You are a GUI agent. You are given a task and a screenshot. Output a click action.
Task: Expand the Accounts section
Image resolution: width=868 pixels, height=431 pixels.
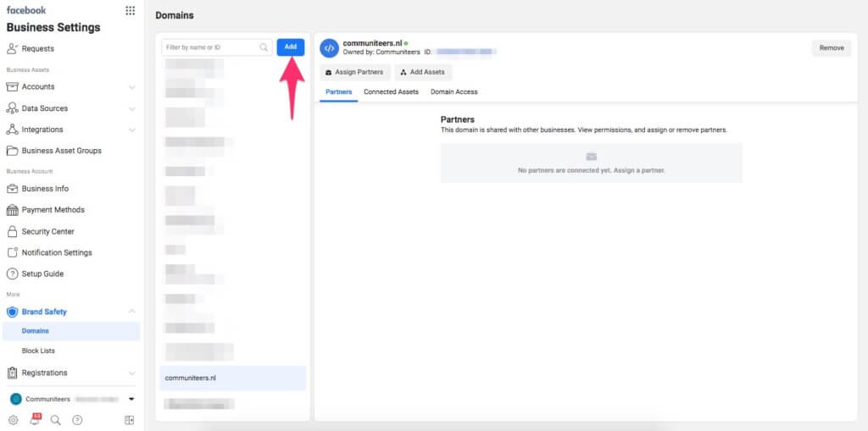tap(131, 87)
